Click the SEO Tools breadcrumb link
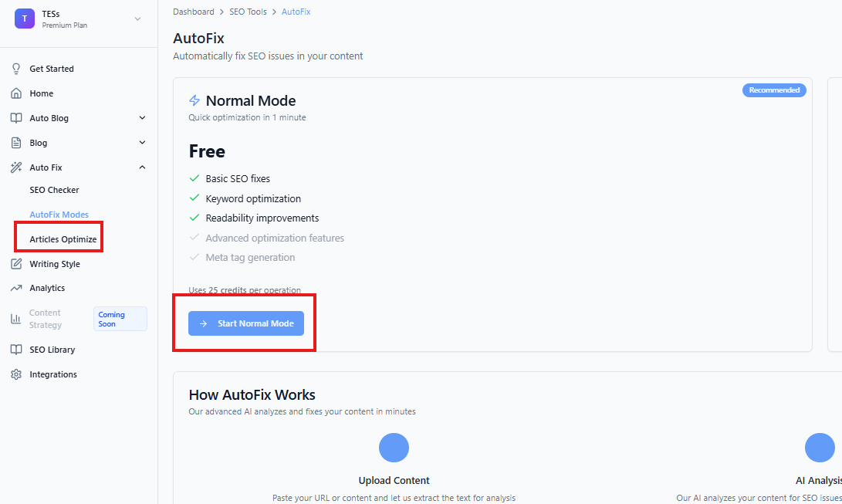This screenshot has width=842, height=504. click(x=248, y=12)
